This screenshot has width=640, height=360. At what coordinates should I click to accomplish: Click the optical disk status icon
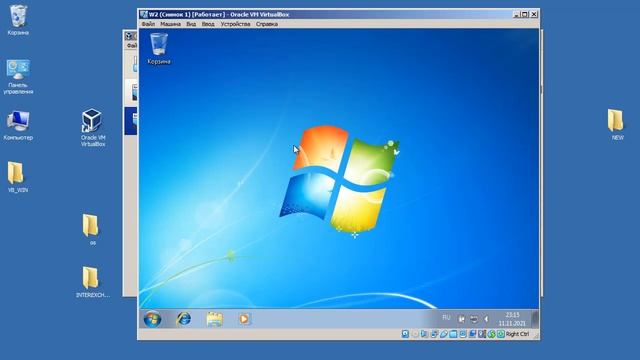click(x=415, y=334)
